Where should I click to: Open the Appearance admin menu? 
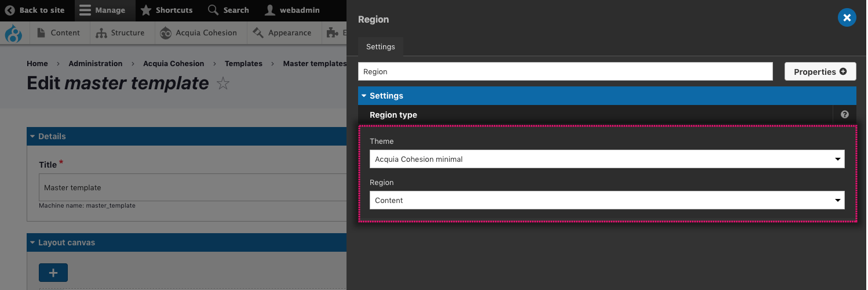tap(282, 32)
